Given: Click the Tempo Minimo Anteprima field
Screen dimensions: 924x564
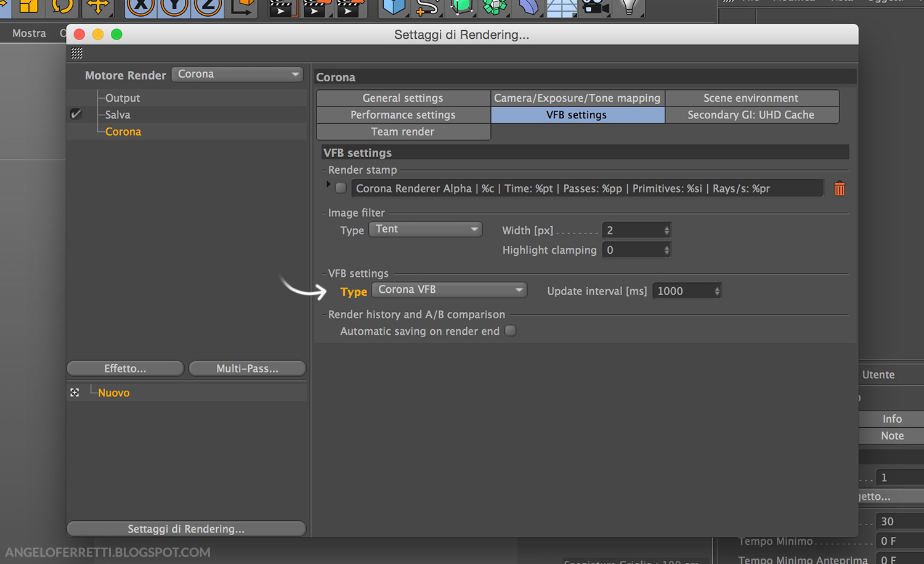Looking at the screenshot, I should [900, 559].
